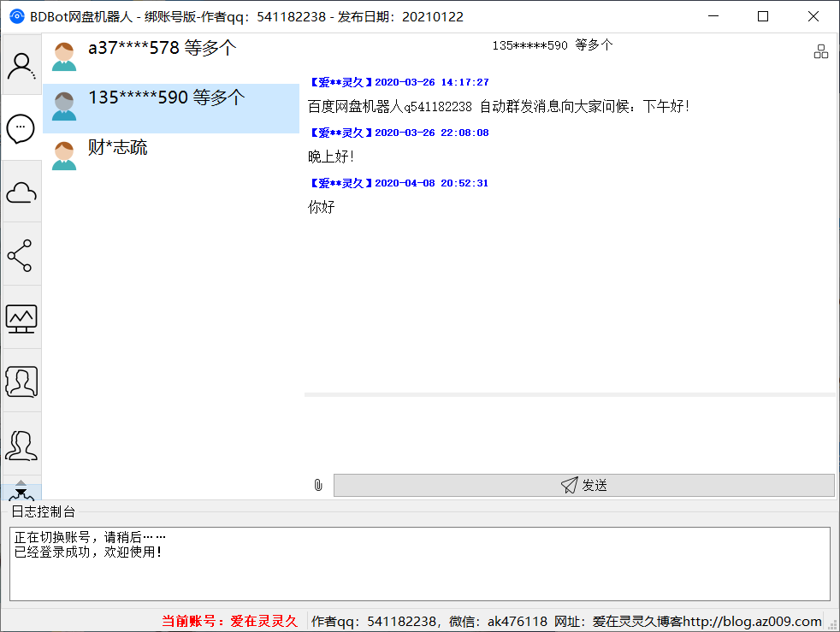Click the contact card icon in the sidebar
The width and height of the screenshot is (840, 632).
21,381
